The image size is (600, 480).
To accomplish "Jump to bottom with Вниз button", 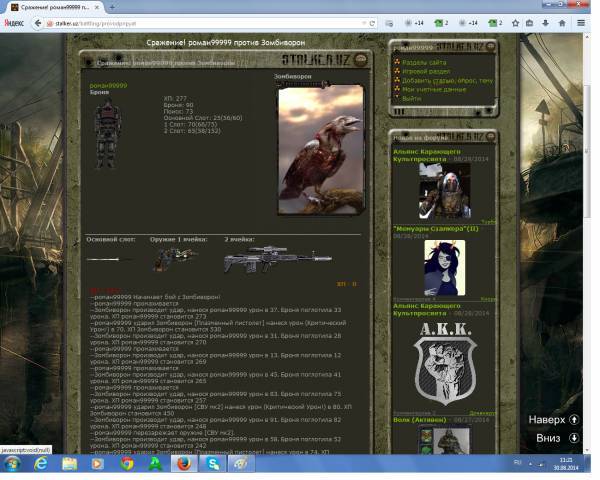I will coord(558,438).
